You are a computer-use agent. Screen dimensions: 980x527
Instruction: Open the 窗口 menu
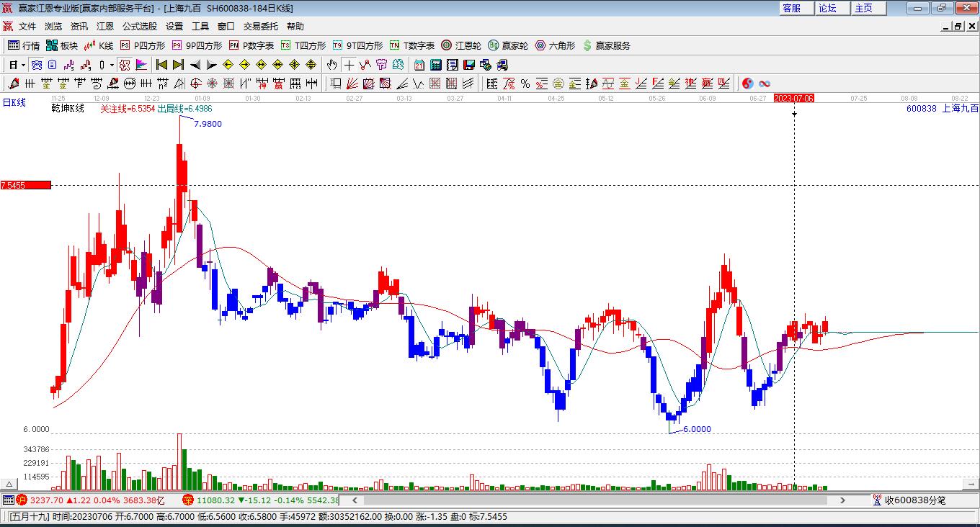(226, 27)
